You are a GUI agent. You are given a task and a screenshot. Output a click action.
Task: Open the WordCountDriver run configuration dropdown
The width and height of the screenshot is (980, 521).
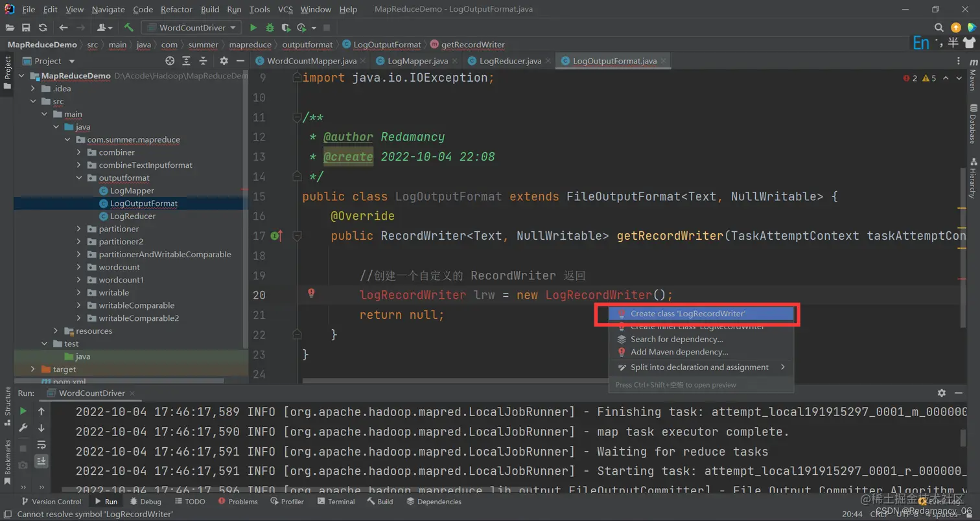coord(191,28)
